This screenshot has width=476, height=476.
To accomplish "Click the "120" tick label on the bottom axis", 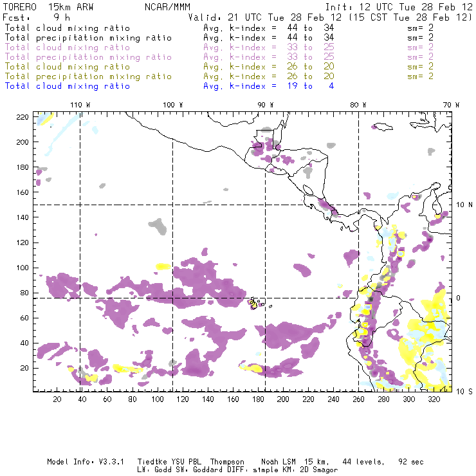I will pos(183,399).
